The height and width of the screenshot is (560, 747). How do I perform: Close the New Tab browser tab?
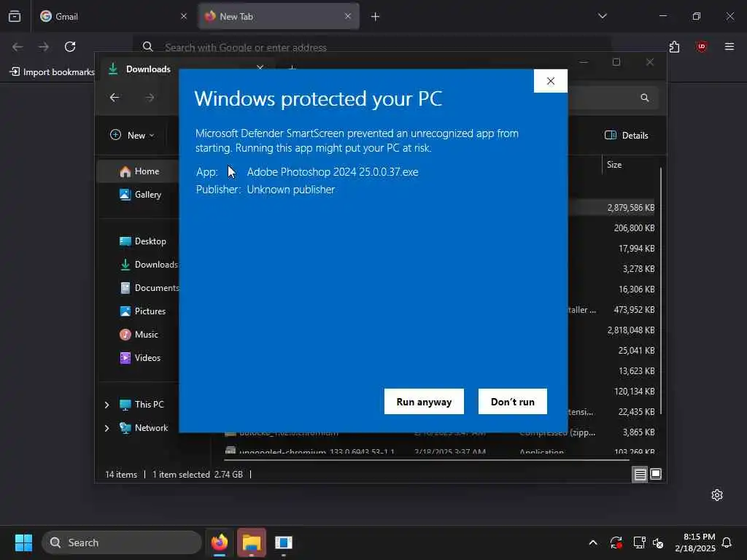click(348, 16)
